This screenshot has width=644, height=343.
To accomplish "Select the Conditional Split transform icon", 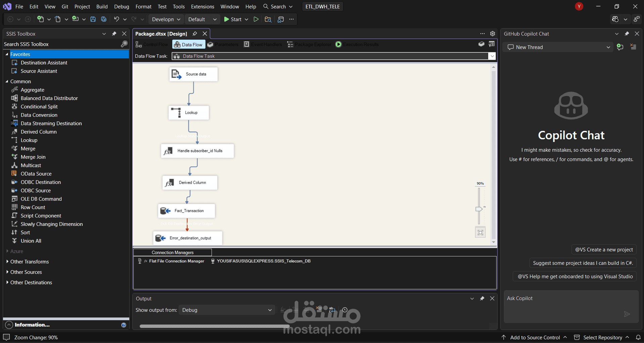I will point(15,106).
